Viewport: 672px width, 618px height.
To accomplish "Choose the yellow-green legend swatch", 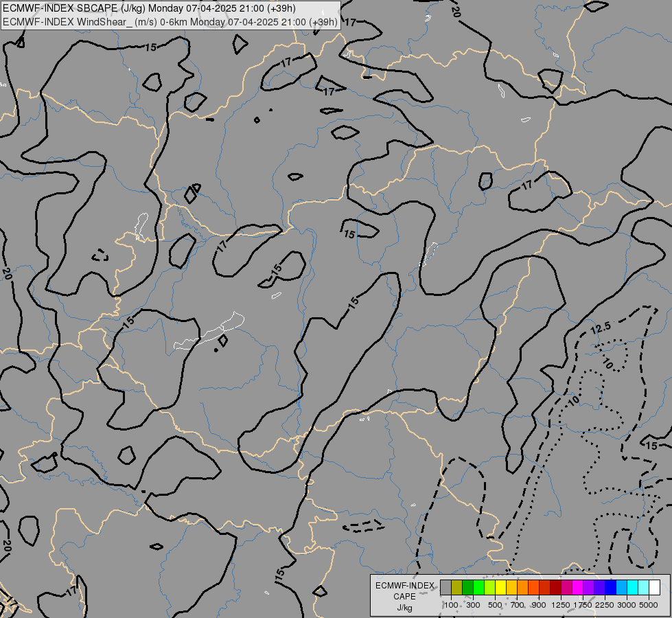I will pos(489,587).
